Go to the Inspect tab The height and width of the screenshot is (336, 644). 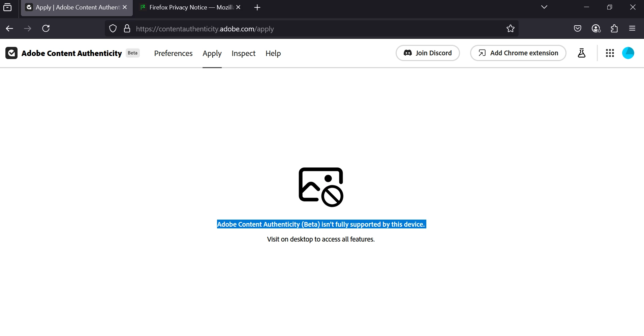pyautogui.click(x=243, y=53)
